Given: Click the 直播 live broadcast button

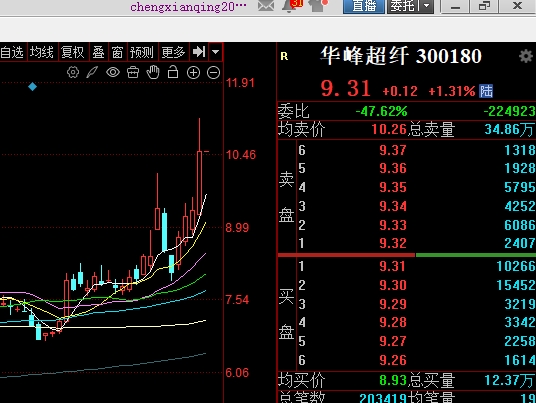Looking at the screenshot, I should point(364,6).
